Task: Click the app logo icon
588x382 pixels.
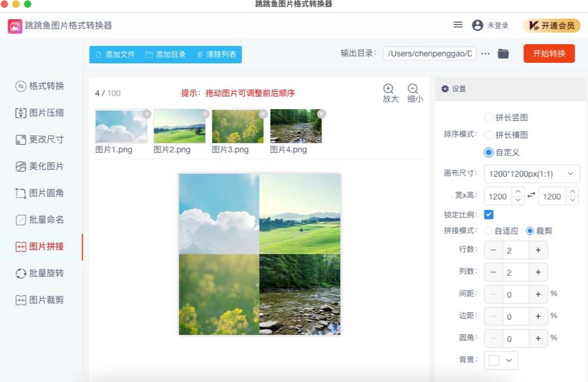Action: pos(15,26)
